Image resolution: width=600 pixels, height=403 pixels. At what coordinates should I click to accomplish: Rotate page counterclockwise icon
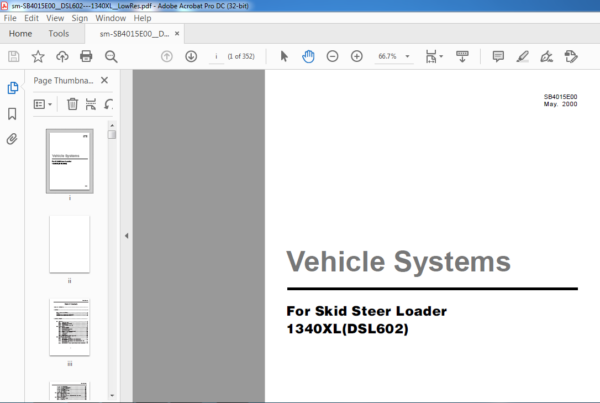click(x=109, y=104)
